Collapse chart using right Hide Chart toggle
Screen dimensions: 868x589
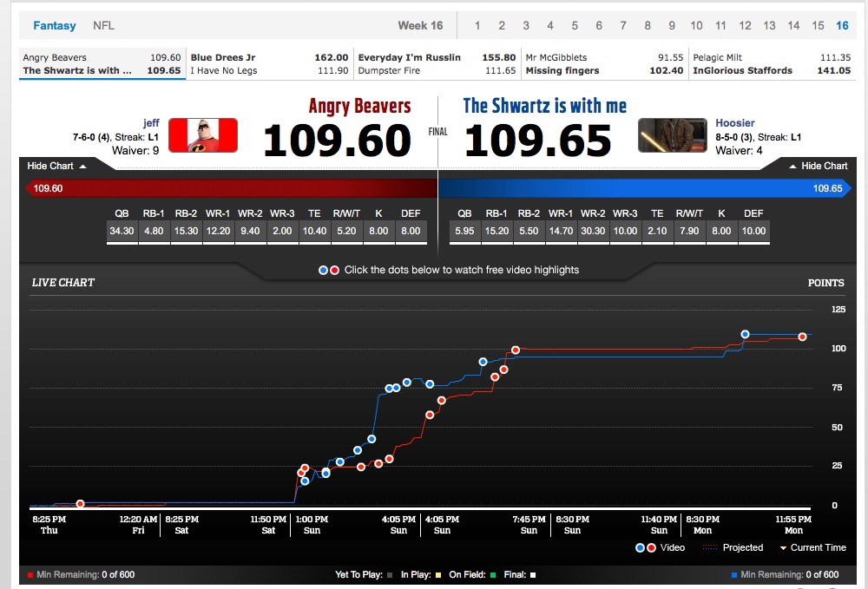(818, 166)
